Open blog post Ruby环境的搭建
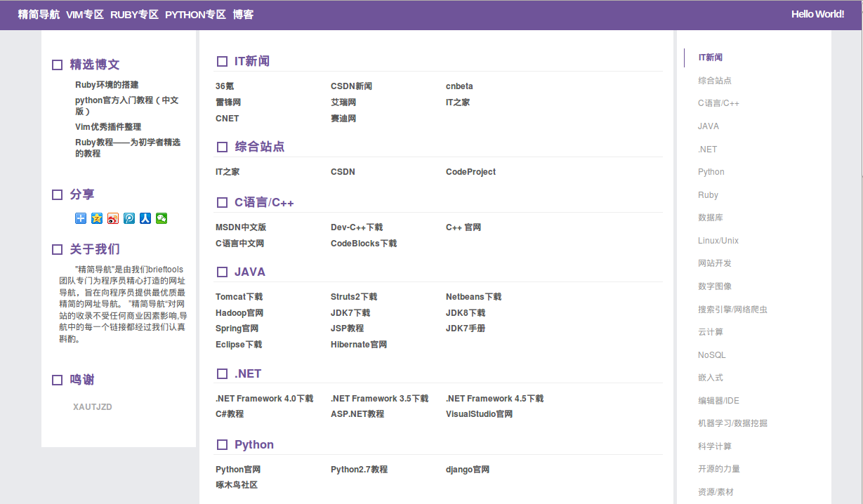Screen dimensions: 863x504 [107, 85]
